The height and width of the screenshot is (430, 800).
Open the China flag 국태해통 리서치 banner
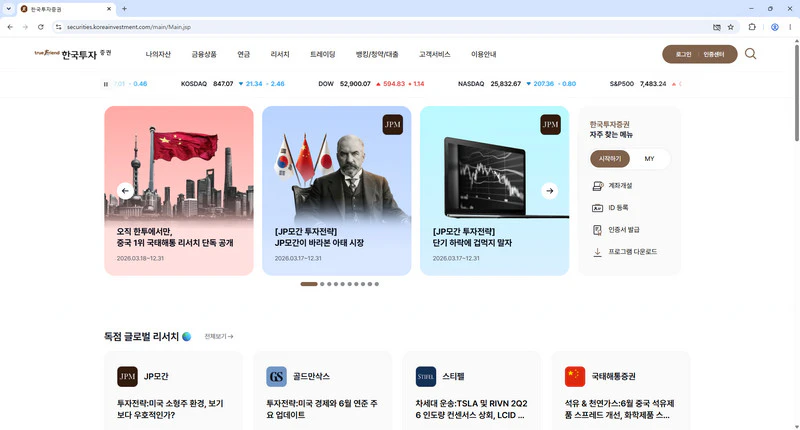click(179, 191)
